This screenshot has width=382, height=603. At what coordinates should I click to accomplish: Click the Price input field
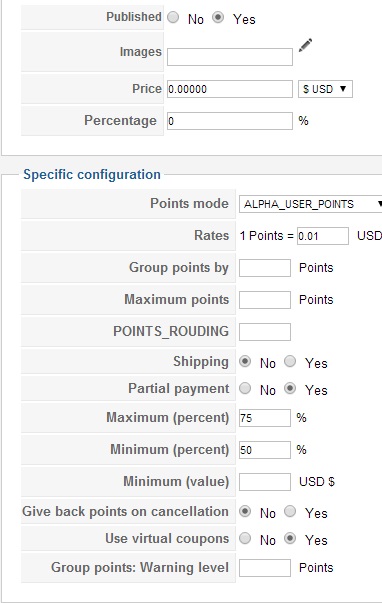[x=230, y=89]
